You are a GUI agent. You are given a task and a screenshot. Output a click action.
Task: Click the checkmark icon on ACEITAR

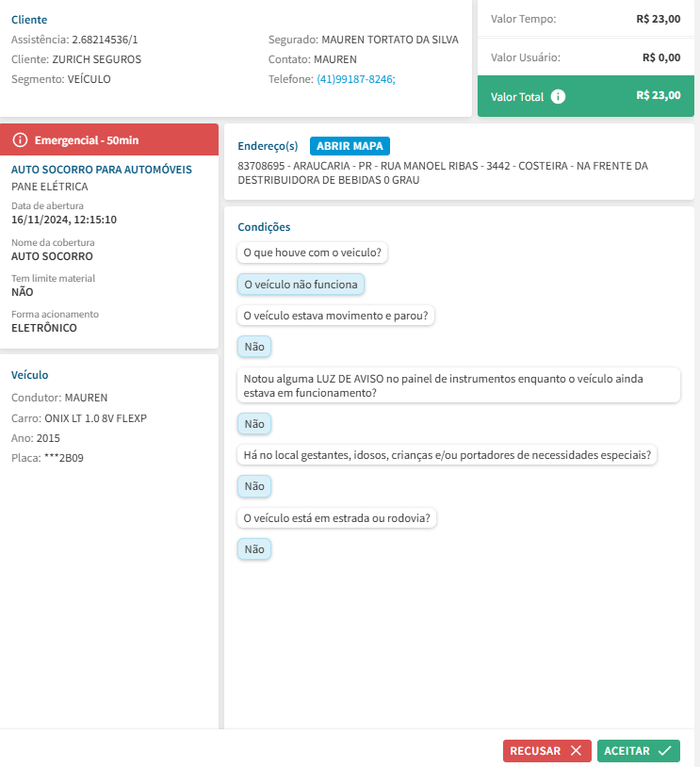(665, 750)
